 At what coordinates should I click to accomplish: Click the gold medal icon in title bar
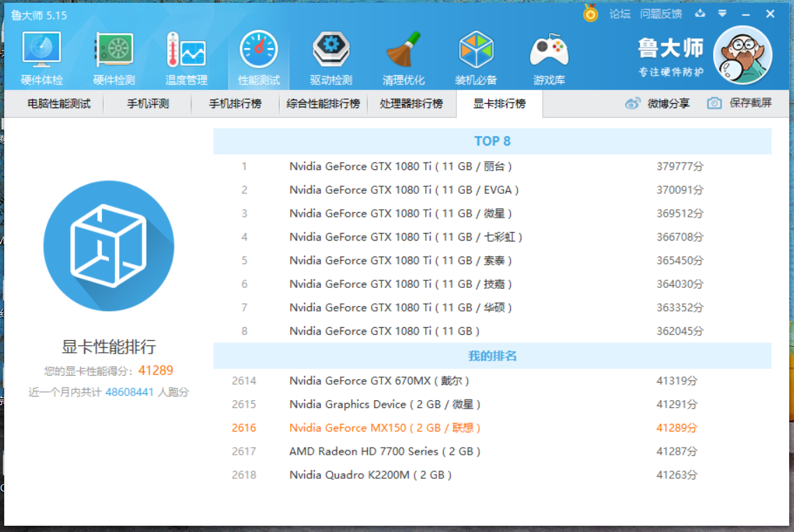[591, 13]
